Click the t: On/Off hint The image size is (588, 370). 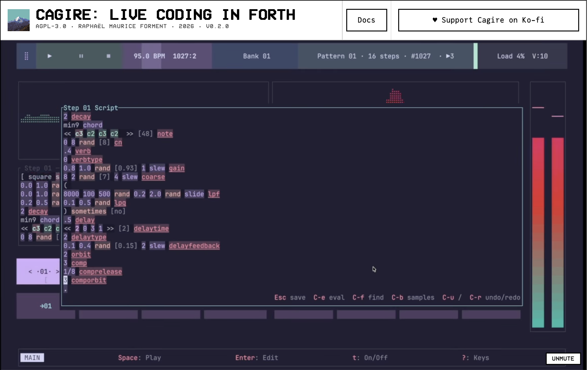370,358
